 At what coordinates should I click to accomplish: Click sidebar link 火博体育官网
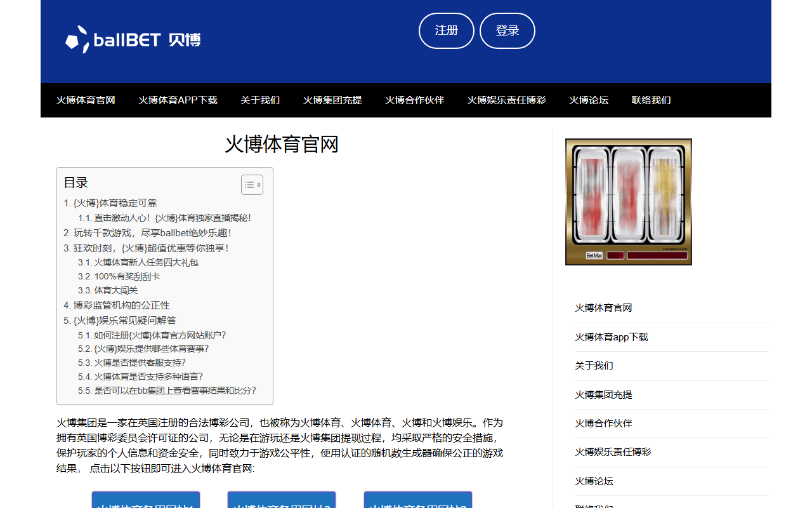click(603, 308)
